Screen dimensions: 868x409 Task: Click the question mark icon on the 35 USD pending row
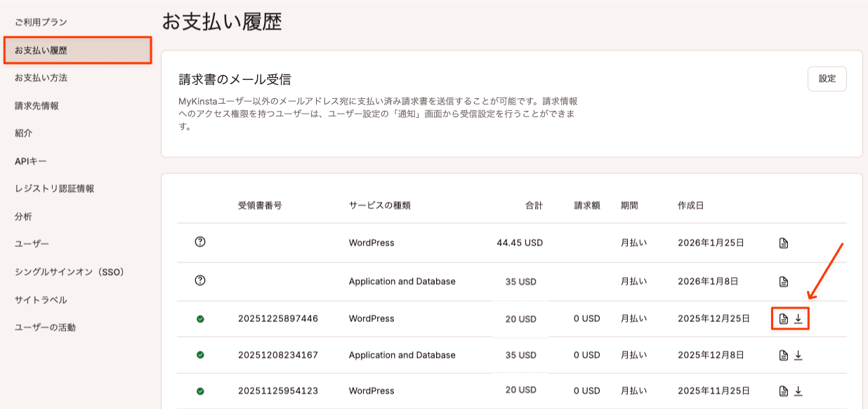click(x=201, y=281)
